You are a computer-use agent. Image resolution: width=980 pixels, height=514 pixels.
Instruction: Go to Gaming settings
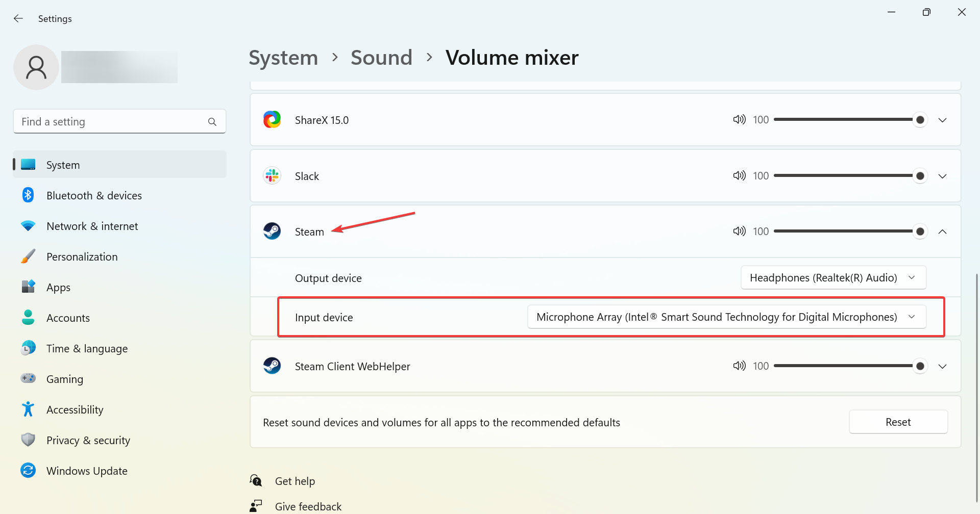(x=119, y=379)
